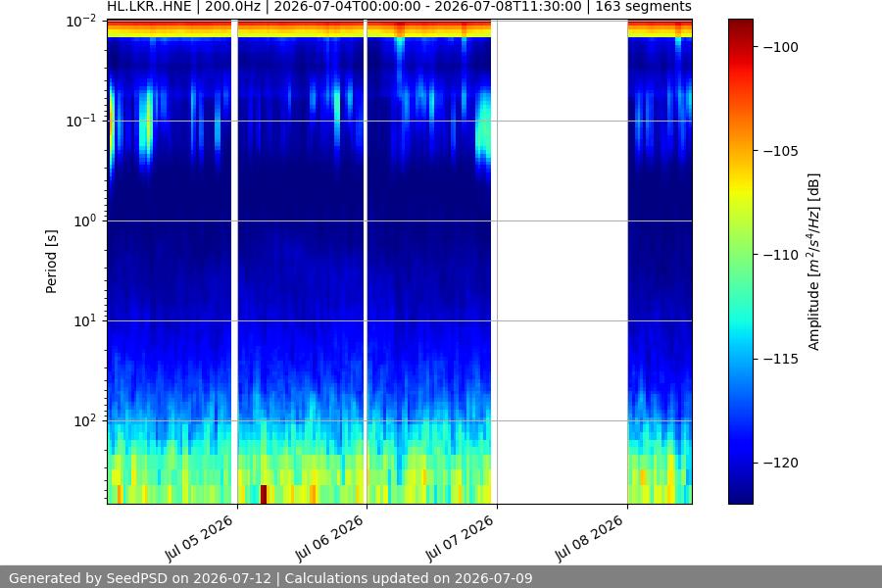Click the colorbar tick label -115
Viewport: 882px width, 588px height.
tap(781, 359)
